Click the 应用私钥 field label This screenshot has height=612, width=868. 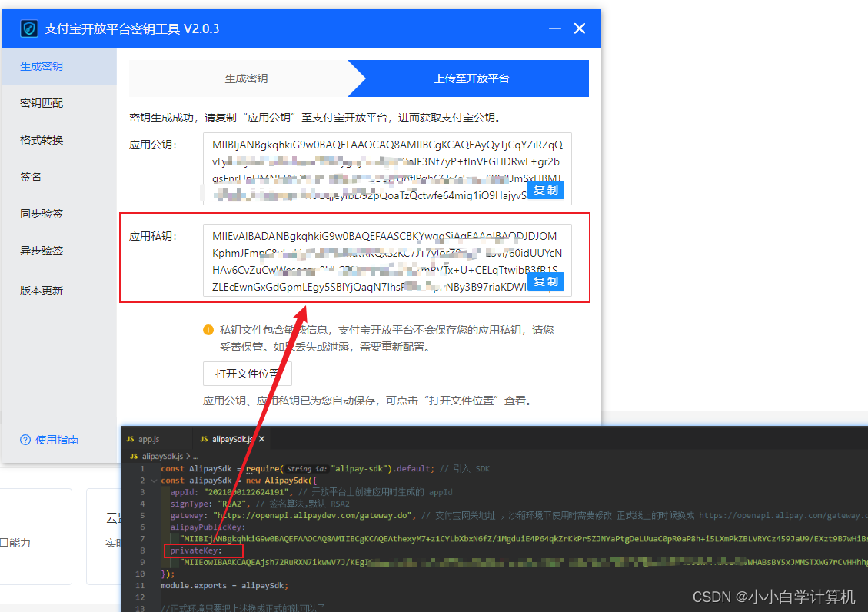pos(153,236)
